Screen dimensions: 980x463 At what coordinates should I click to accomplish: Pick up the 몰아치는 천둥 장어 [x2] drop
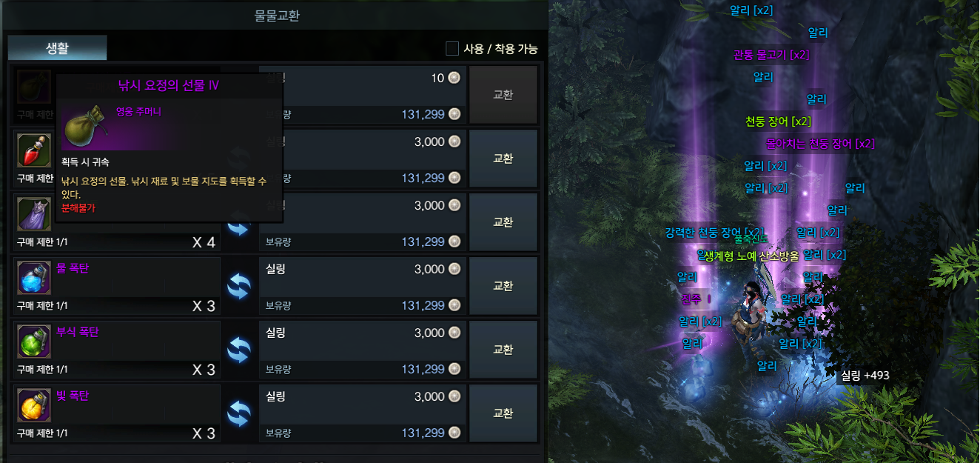(x=820, y=144)
